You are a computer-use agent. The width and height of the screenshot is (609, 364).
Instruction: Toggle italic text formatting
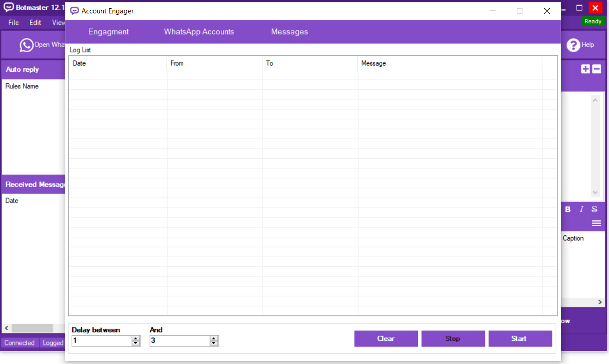click(x=582, y=209)
